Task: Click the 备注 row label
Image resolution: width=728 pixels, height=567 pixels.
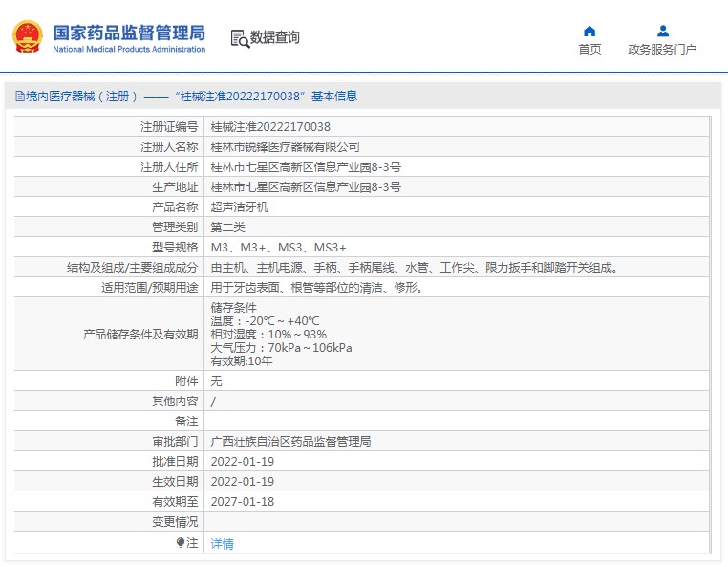Action: (x=186, y=422)
